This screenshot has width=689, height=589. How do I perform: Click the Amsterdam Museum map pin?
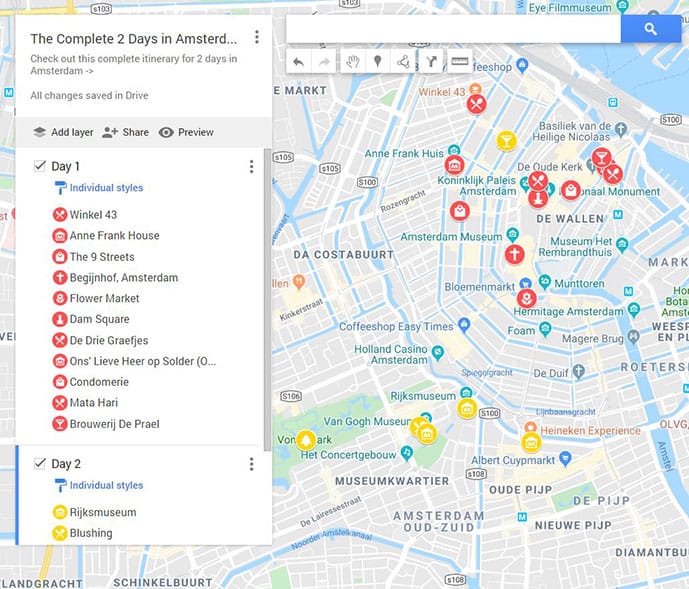(512, 235)
